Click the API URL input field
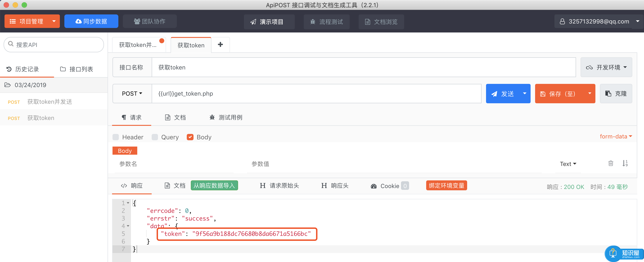The image size is (644, 262). pos(316,93)
